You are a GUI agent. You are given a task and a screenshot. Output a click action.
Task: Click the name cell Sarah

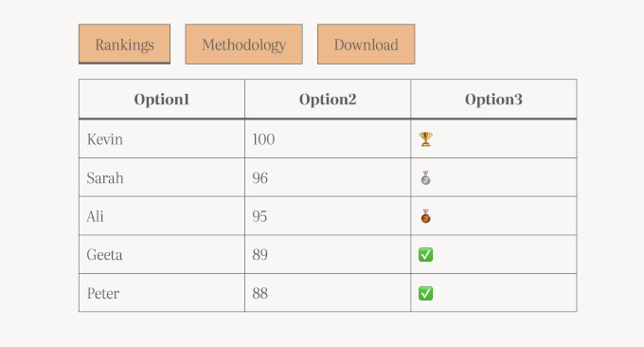(162, 177)
